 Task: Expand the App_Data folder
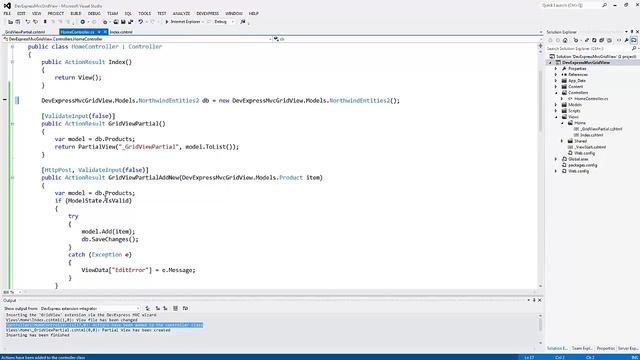click(x=556, y=81)
